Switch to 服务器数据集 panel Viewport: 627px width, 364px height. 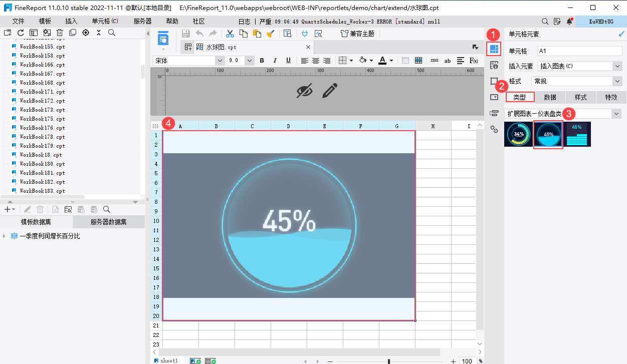(108, 222)
